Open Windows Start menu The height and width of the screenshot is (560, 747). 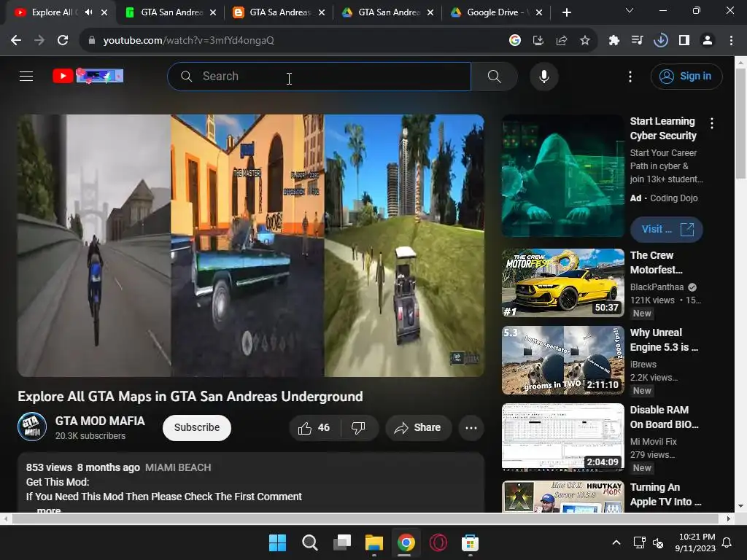pos(277,542)
